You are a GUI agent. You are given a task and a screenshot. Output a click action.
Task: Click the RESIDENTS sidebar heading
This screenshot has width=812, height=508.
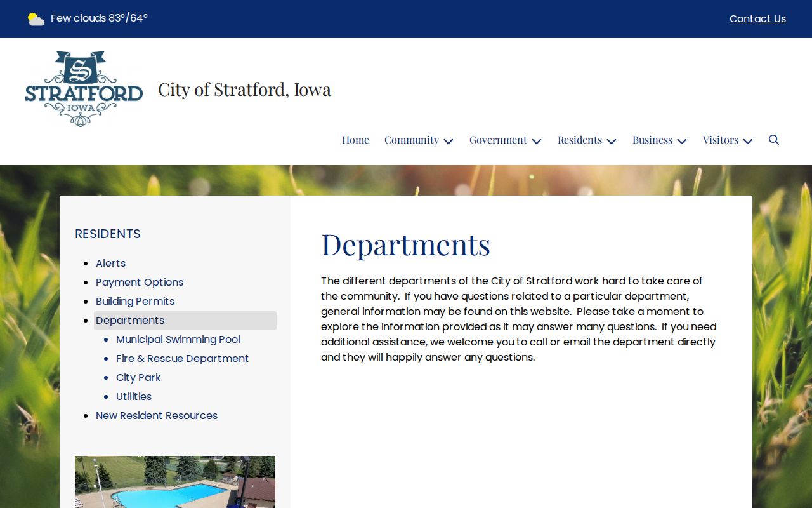tap(108, 234)
